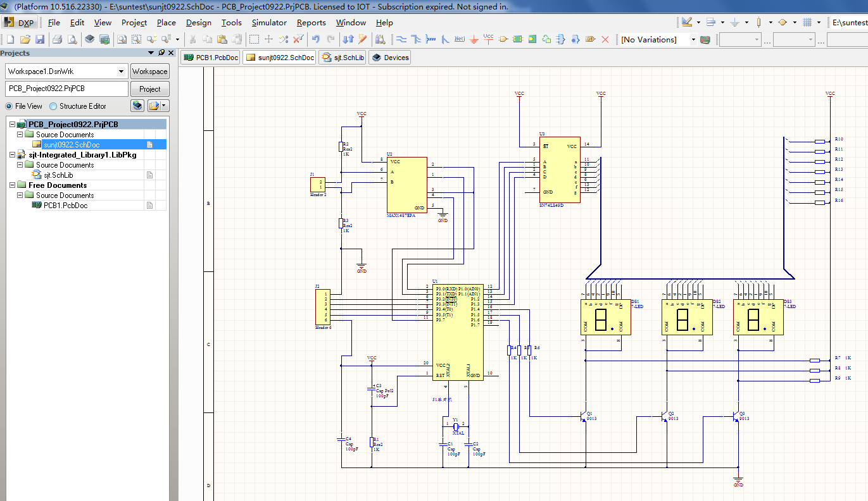Click the Open document folder icon
The height and width of the screenshot is (501, 868).
(x=25, y=39)
